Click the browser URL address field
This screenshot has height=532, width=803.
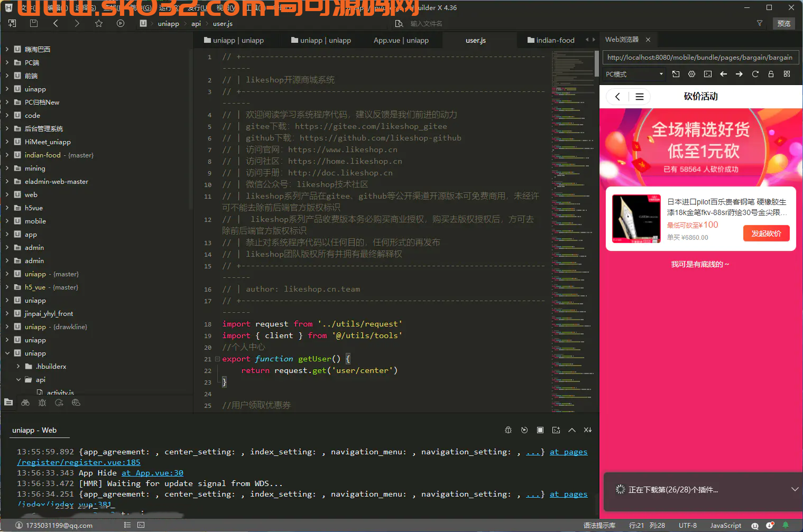pos(700,58)
